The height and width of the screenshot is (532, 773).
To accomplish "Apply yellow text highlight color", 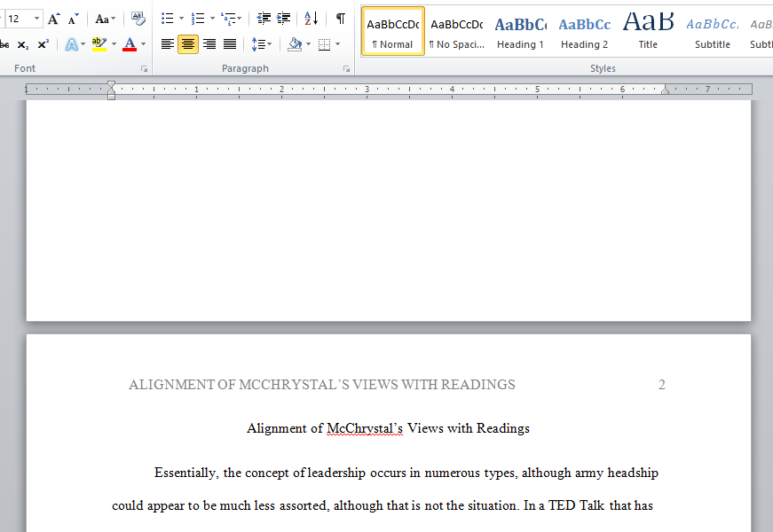I will point(99,44).
